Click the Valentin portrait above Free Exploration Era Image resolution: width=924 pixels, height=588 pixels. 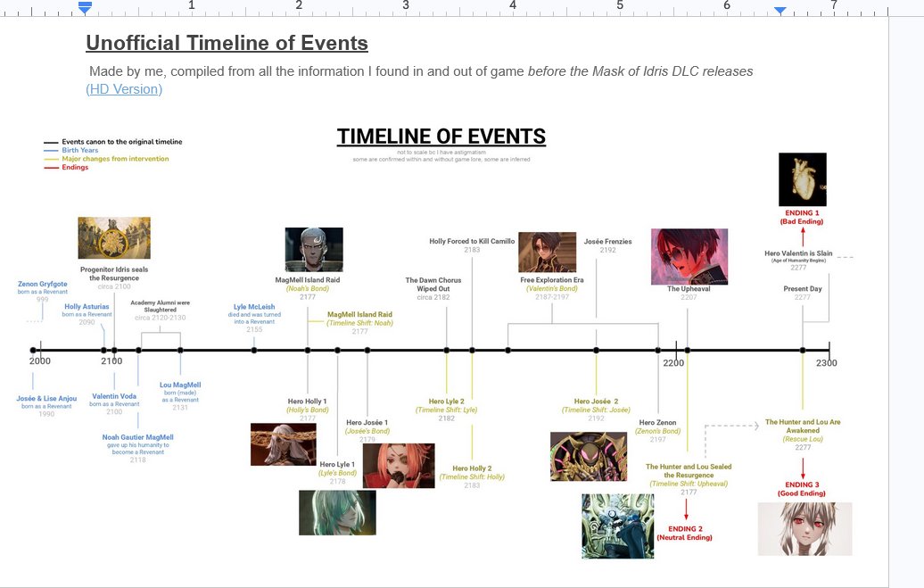tap(548, 253)
